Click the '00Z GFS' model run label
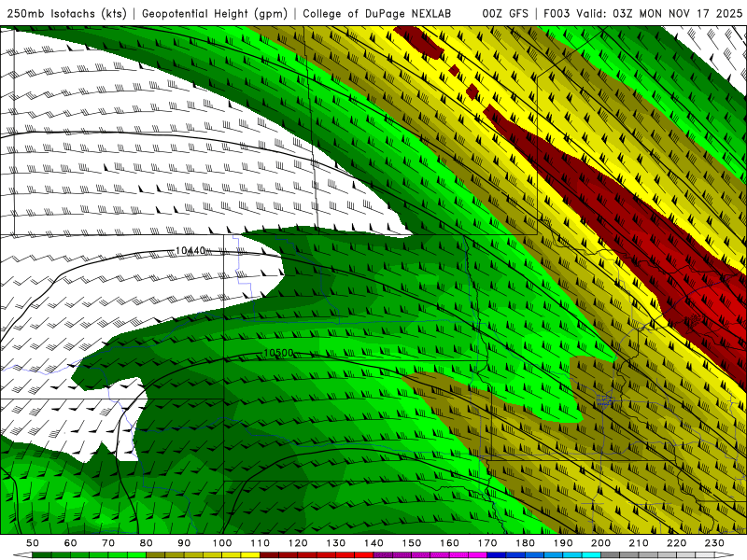The height and width of the screenshot is (560, 747). click(505, 13)
